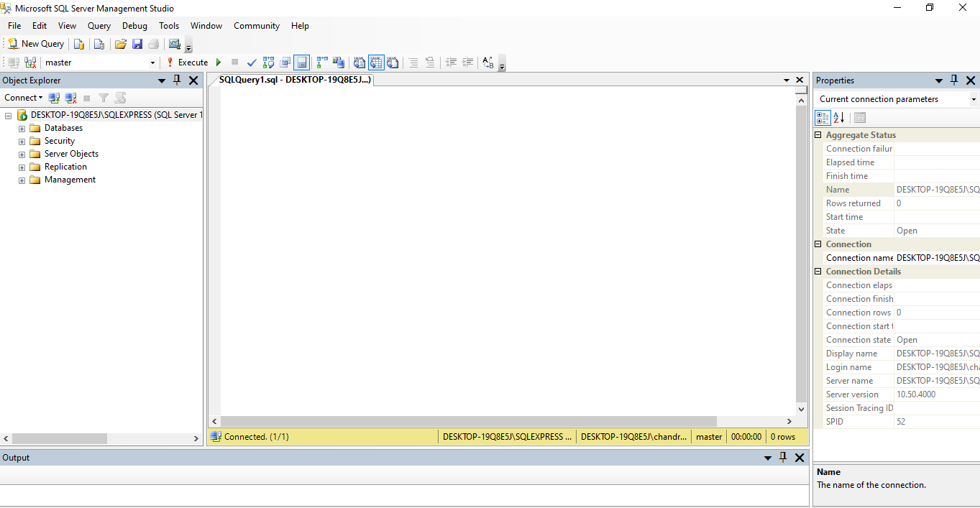Pin the Properties panel
980x508 pixels.
[x=954, y=80]
